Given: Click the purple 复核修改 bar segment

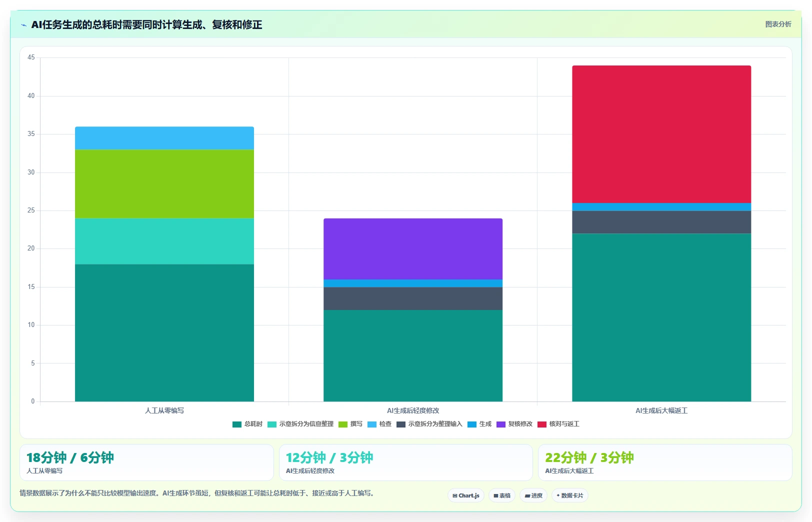Looking at the screenshot, I should point(413,249).
